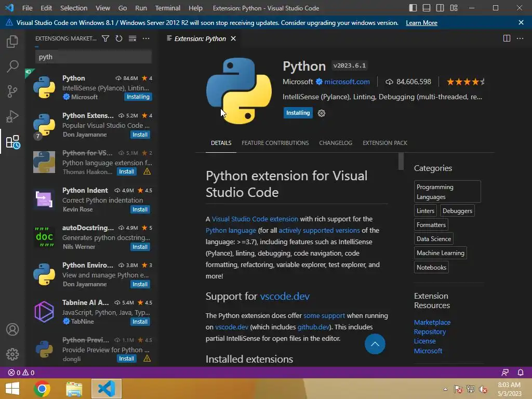Select Programming Languages category
Image resolution: width=532 pixels, height=399 pixels.
[x=447, y=192]
